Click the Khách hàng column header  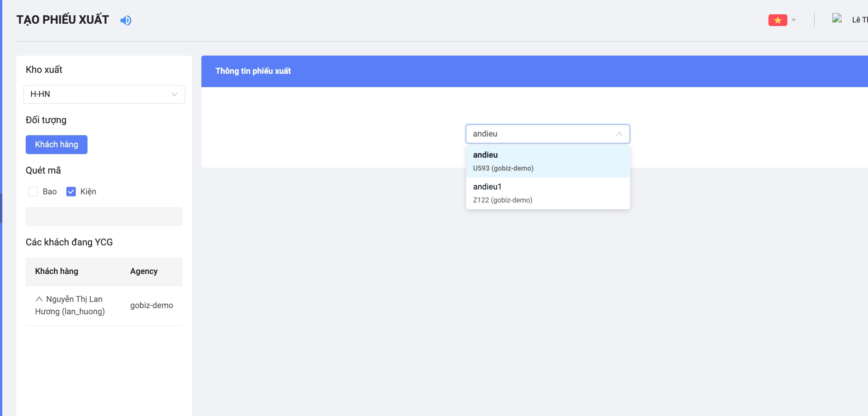[57, 271]
